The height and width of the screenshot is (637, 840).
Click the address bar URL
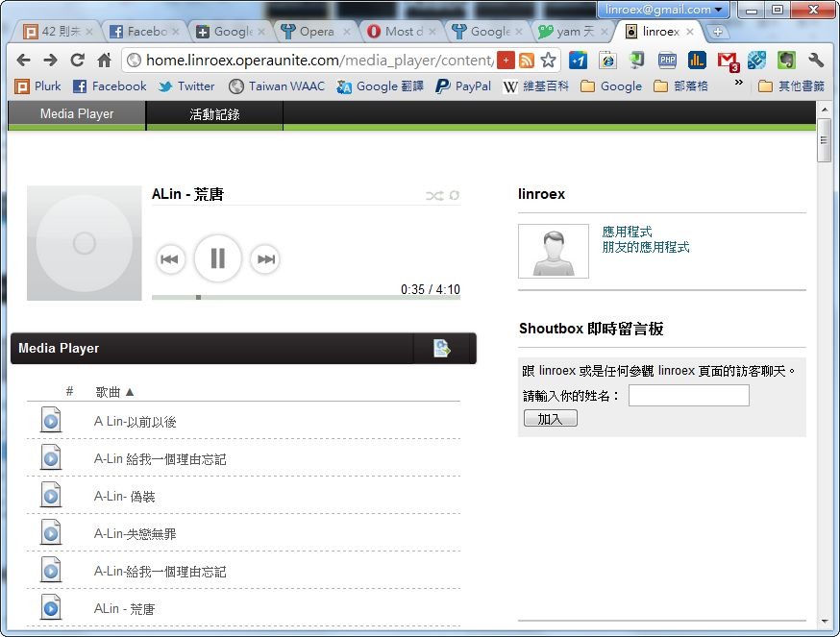[x=319, y=61]
